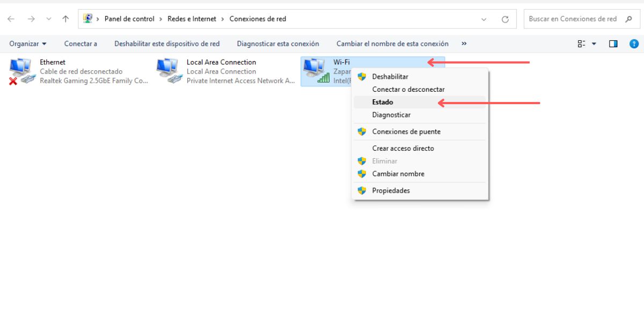
Task: Click 'Cable de red desconectado' status text
Action: point(81,71)
